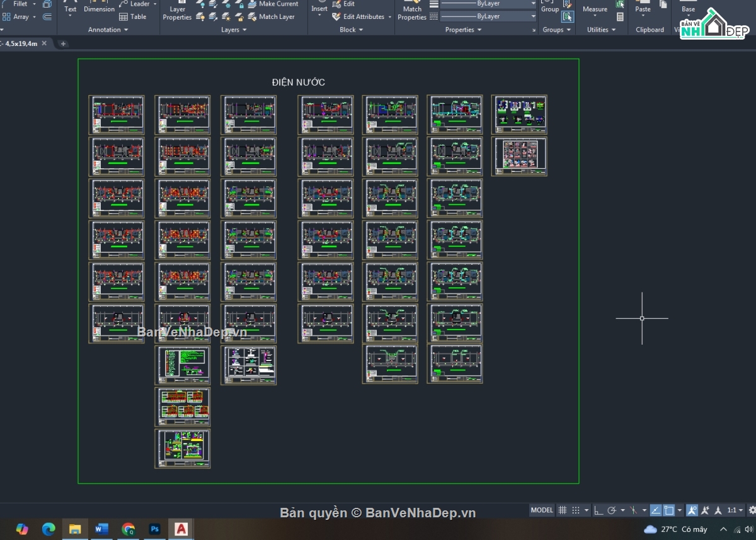Image resolution: width=756 pixels, height=540 pixels.
Task: Click the Paste clipboard tool
Action: [x=643, y=9]
